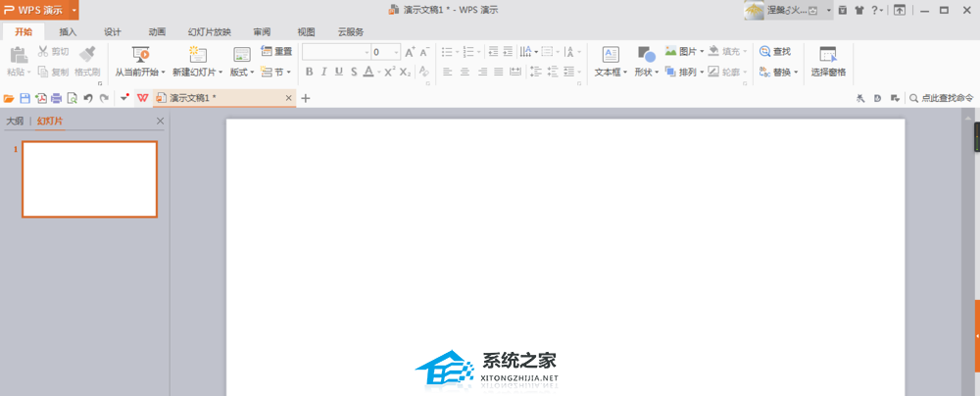This screenshot has width=980, height=396.
Task: Expand the New Slide (新建幻灯片) dropdown arrow
Action: (220, 73)
